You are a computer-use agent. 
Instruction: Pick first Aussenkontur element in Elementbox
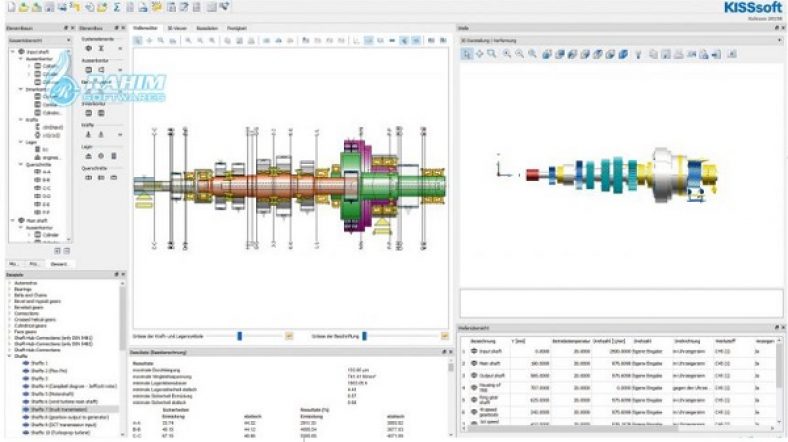coord(88,70)
